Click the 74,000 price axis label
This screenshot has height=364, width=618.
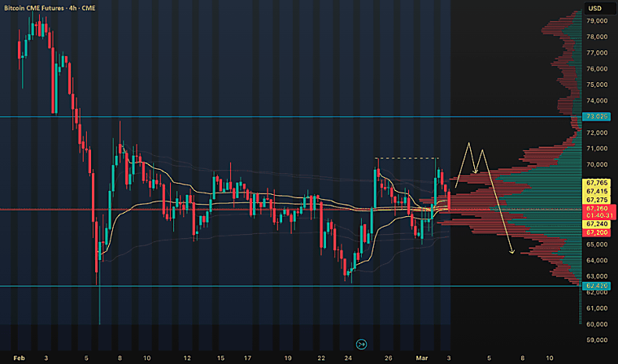click(597, 101)
